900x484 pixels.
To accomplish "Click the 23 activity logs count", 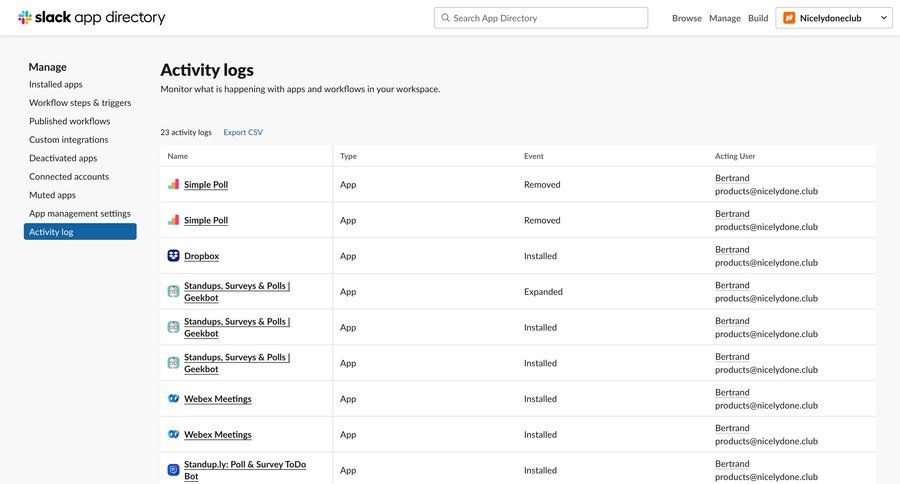I will click(186, 132).
